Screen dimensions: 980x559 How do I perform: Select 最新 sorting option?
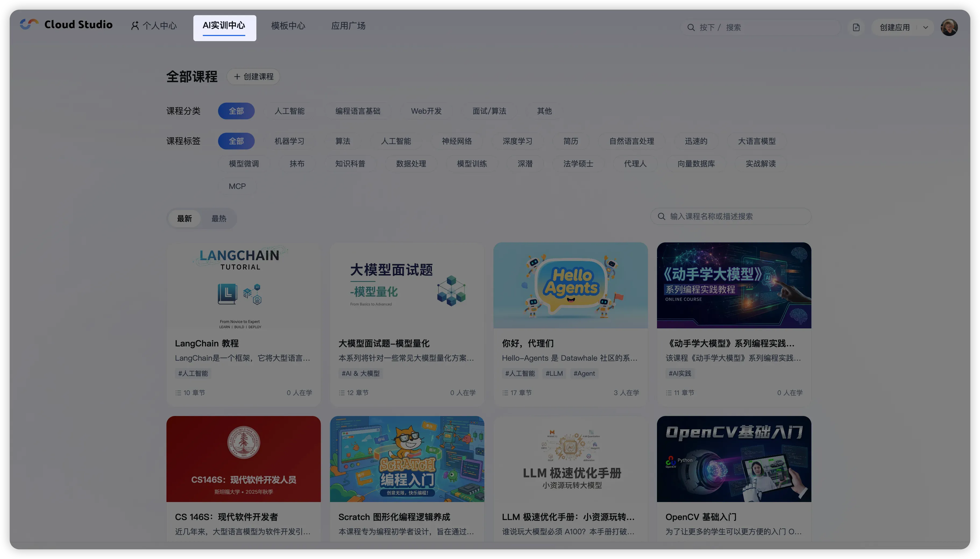[x=184, y=219]
